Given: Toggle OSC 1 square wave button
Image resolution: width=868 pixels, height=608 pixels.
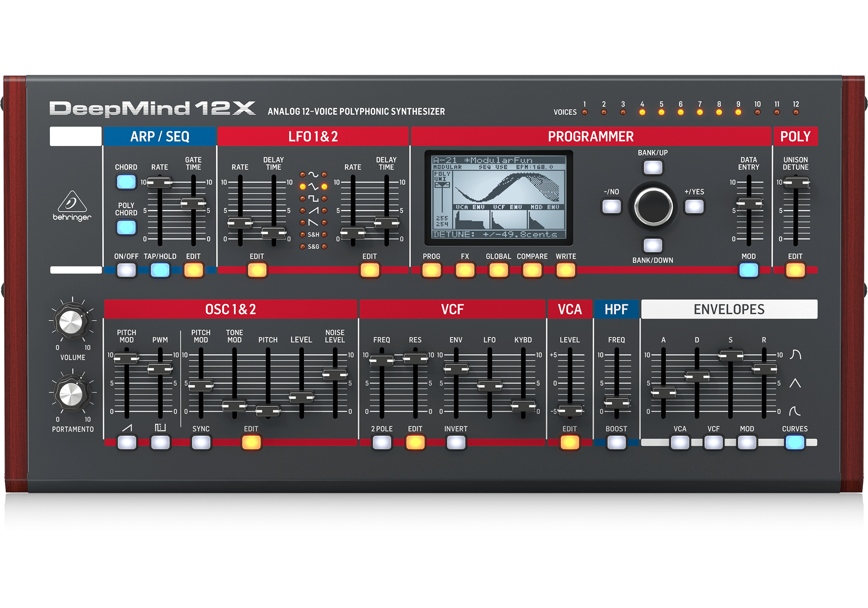Looking at the screenshot, I should click(160, 443).
